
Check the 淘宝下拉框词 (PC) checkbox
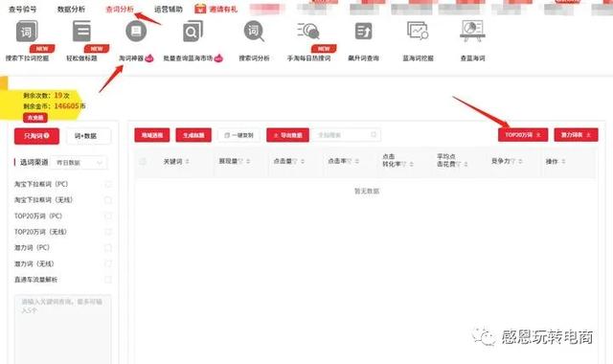(108, 184)
